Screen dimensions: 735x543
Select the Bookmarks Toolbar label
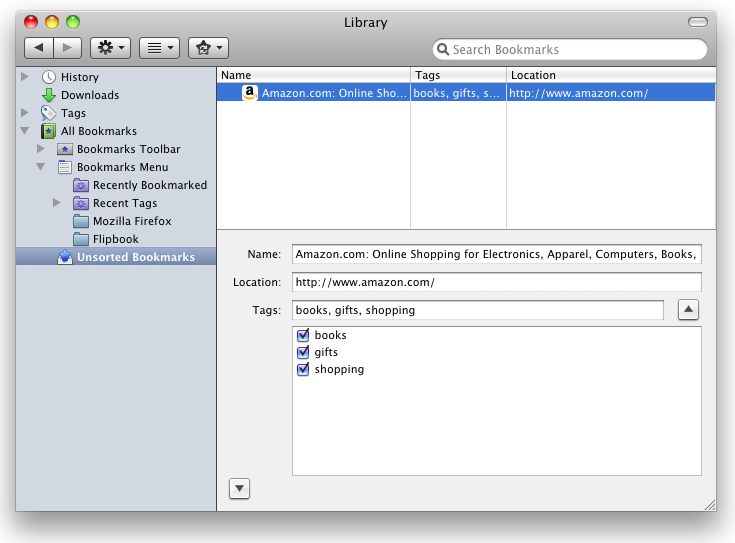pos(128,149)
